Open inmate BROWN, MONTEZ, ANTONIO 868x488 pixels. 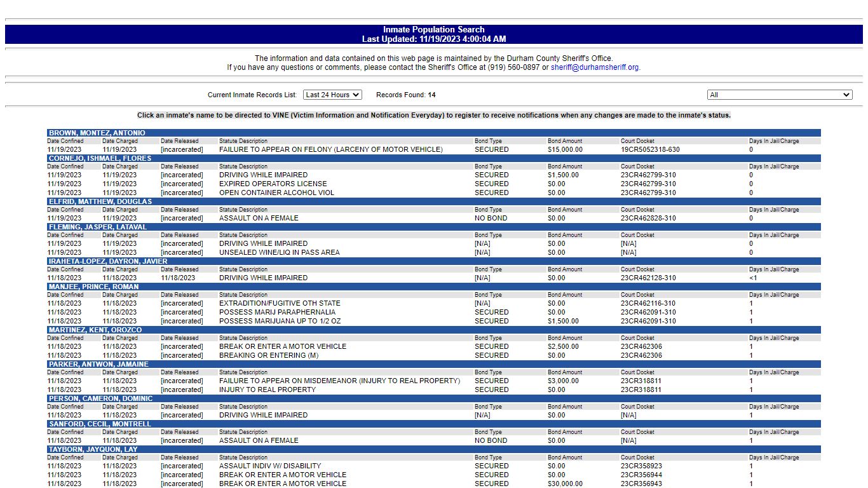(97, 133)
